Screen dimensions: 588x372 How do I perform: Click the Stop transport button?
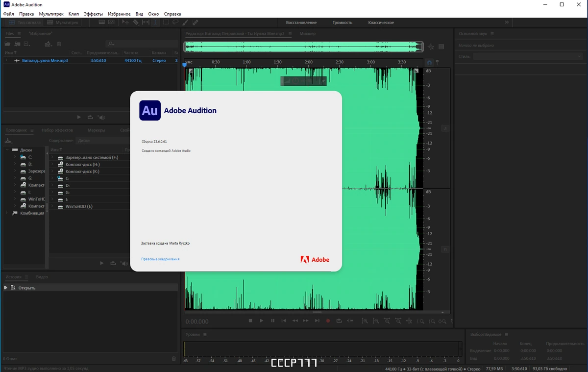pyautogui.click(x=250, y=321)
